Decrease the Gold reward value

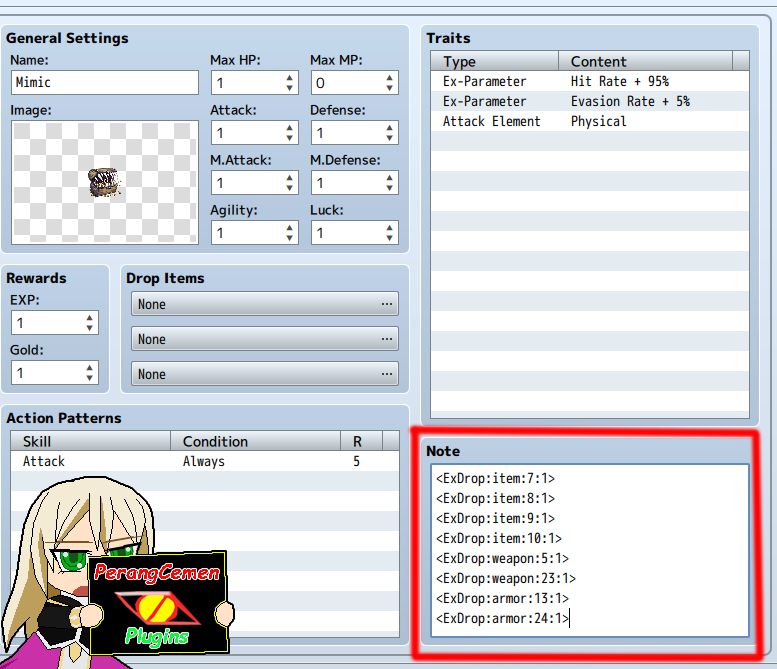click(x=89, y=378)
